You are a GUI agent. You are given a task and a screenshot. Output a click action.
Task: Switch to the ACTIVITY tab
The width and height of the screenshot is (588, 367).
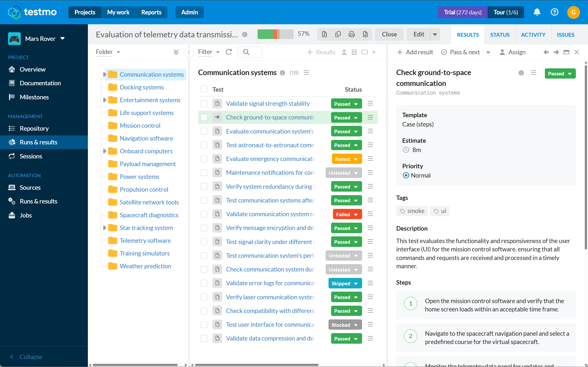(x=533, y=35)
